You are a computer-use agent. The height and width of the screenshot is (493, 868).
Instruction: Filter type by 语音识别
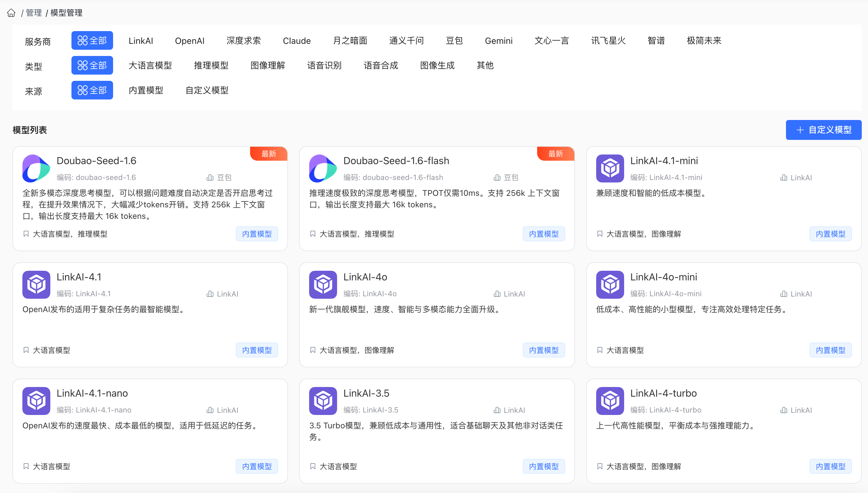click(x=324, y=65)
